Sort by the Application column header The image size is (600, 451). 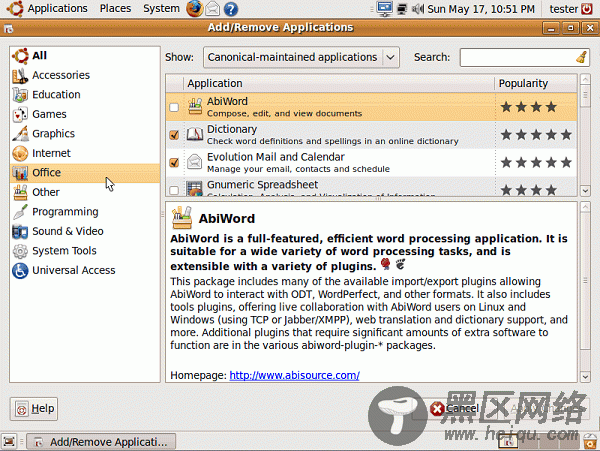pos(339,83)
